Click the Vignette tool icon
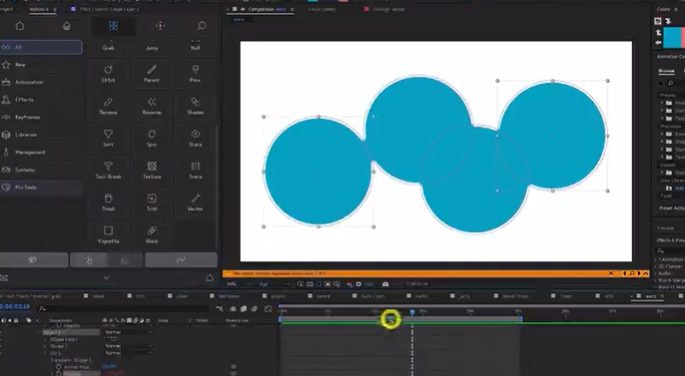The height and width of the screenshot is (376, 685). click(108, 235)
